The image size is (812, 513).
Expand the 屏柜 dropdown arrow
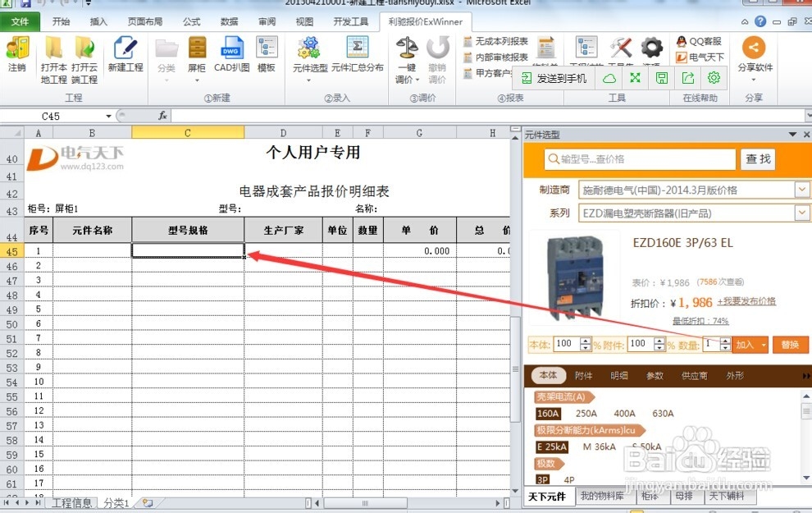[x=197, y=80]
